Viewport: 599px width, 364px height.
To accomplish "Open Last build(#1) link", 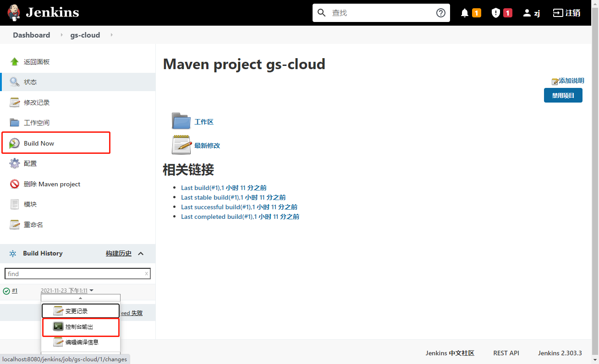I will pos(224,188).
